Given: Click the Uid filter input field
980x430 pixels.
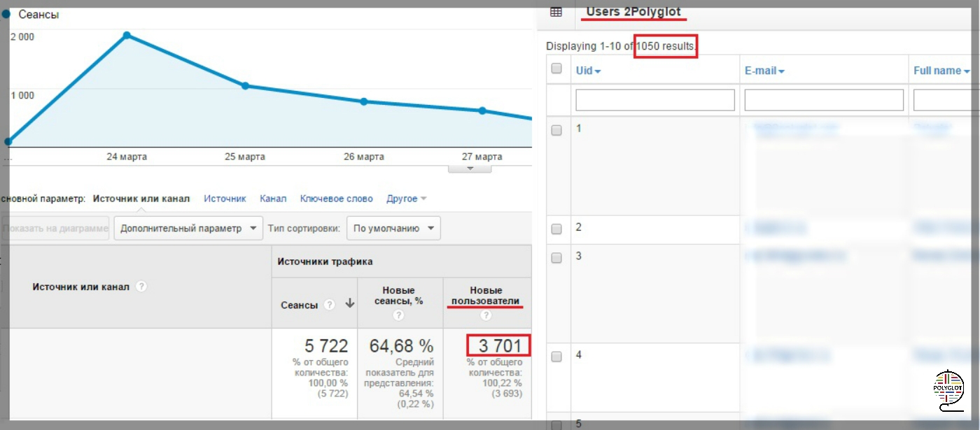Looking at the screenshot, I should click(654, 100).
